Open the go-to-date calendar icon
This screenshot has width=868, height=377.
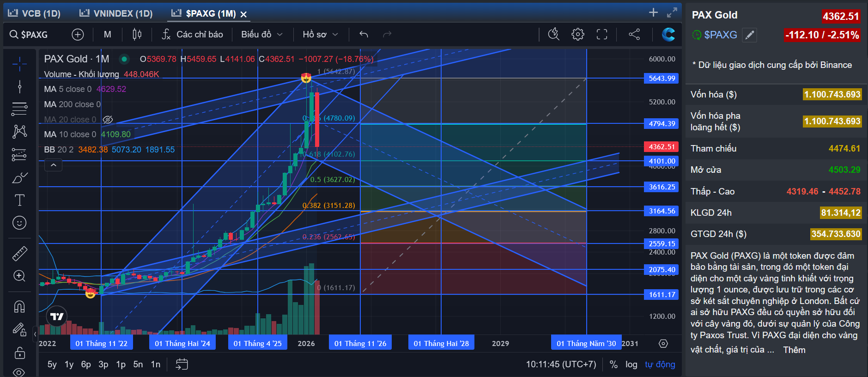click(182, 365)
